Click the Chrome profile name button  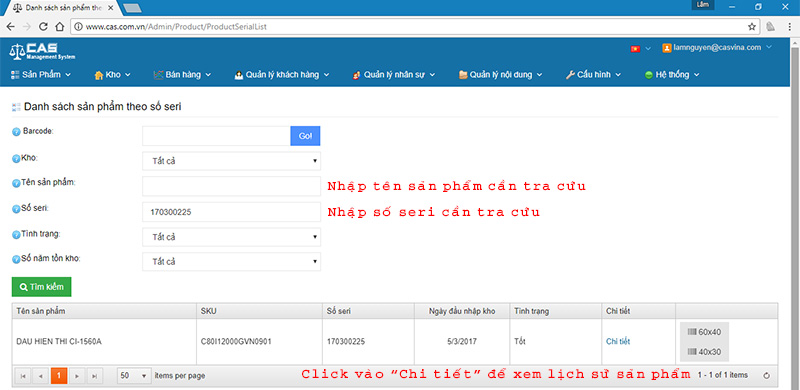coord(703,5)
